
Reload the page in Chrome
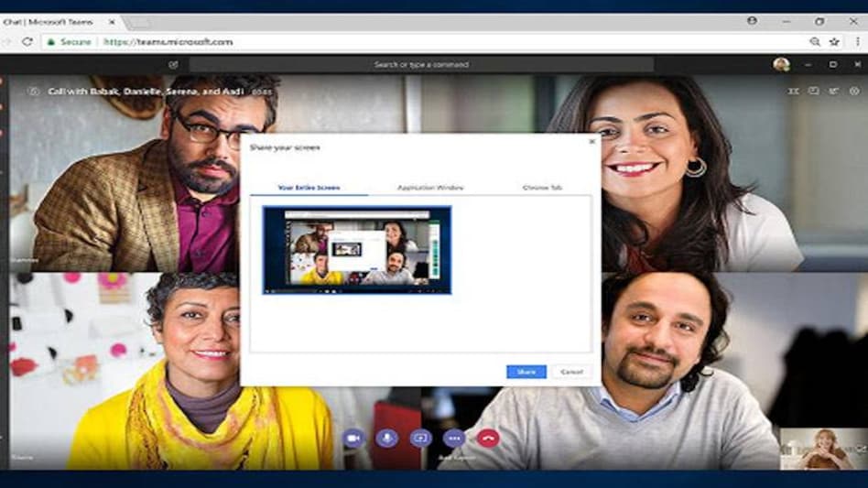pyautogui.click(x=27, y=41)
